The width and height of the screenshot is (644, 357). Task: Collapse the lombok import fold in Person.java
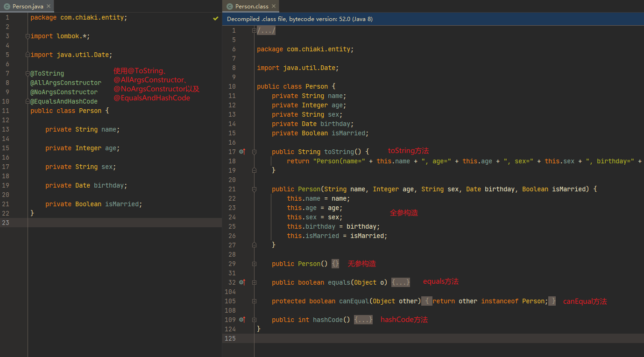tap(28, 36)
